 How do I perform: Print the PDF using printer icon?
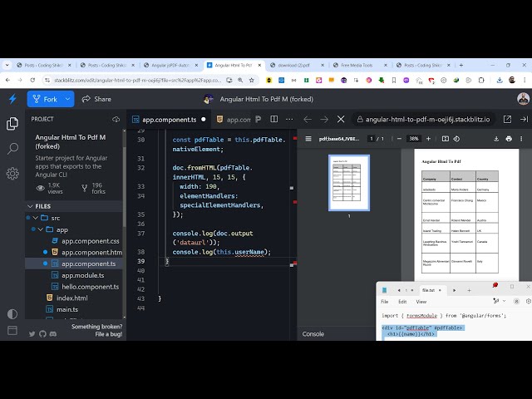pos(509,139)
